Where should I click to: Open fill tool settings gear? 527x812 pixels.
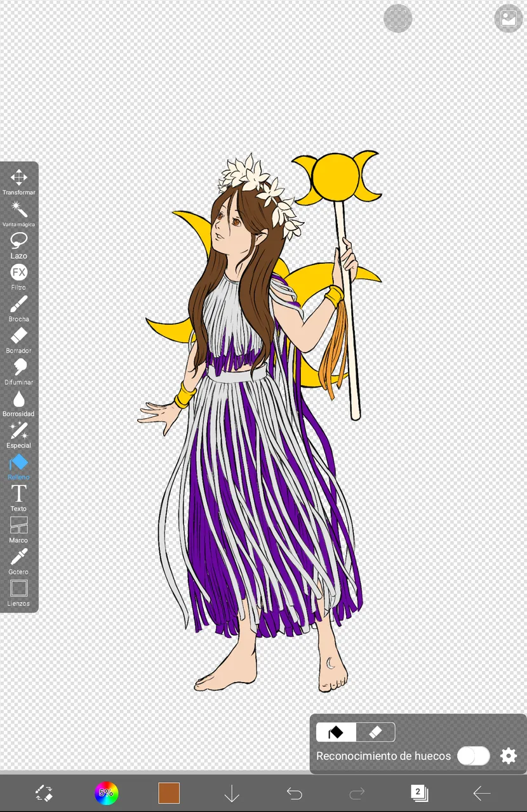509,756
